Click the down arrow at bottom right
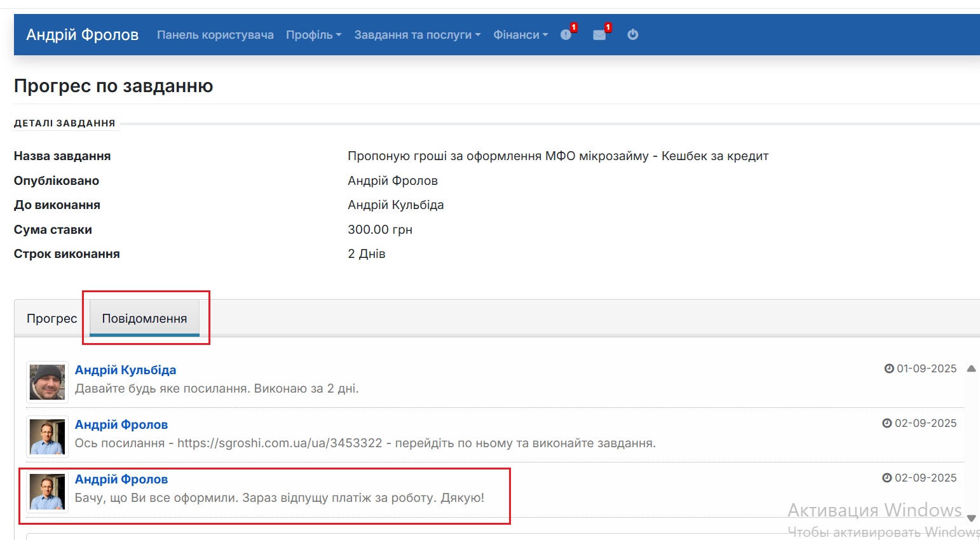 pos(970,518)
